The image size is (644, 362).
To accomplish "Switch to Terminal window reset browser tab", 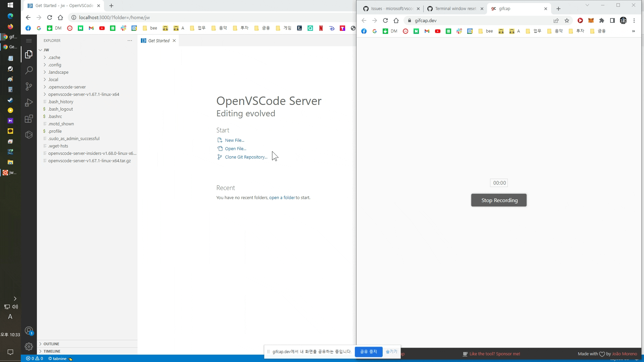I will tap(455, 9).
